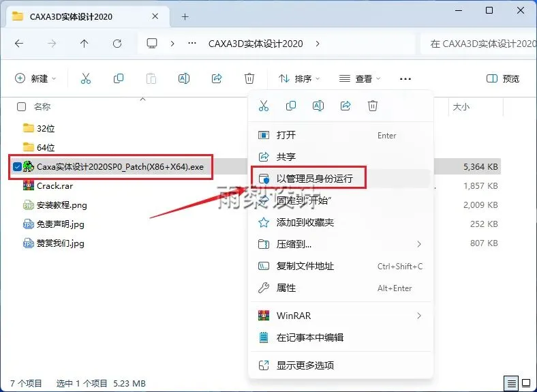Select 固定到"开始" in the context menu
537x392 pixels.
(x=341, y=200)
